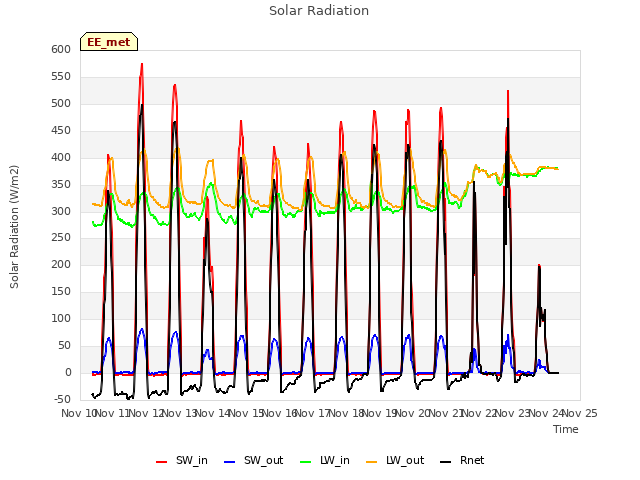Toggle the LW_in legend entry
This screenshot has height=480, width=640.
(325, 460)
